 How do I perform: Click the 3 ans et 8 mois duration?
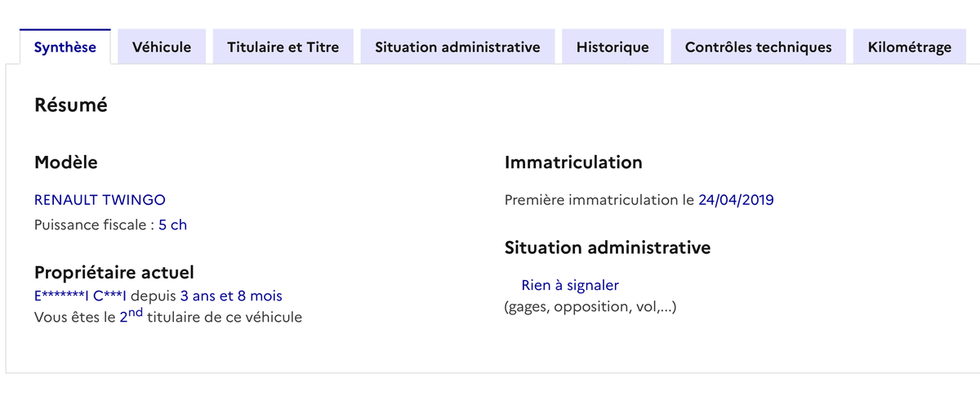point(231,296)
